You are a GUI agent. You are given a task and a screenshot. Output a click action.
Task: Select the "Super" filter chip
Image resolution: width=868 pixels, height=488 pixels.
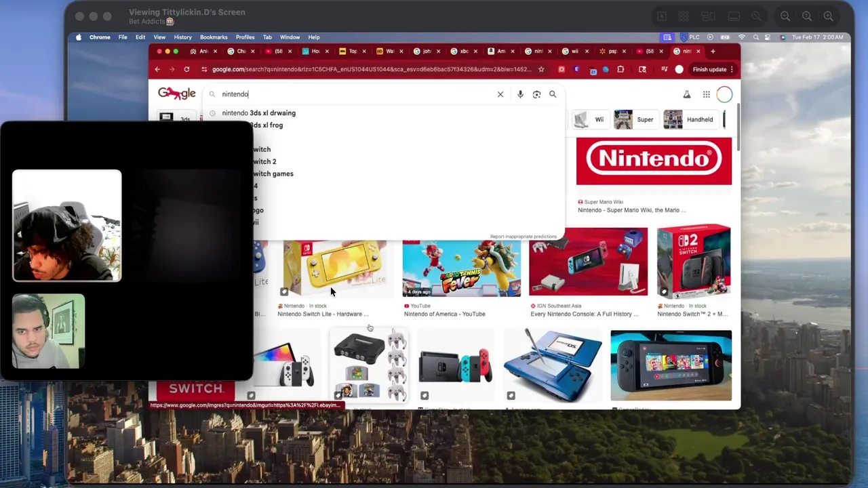635,119
